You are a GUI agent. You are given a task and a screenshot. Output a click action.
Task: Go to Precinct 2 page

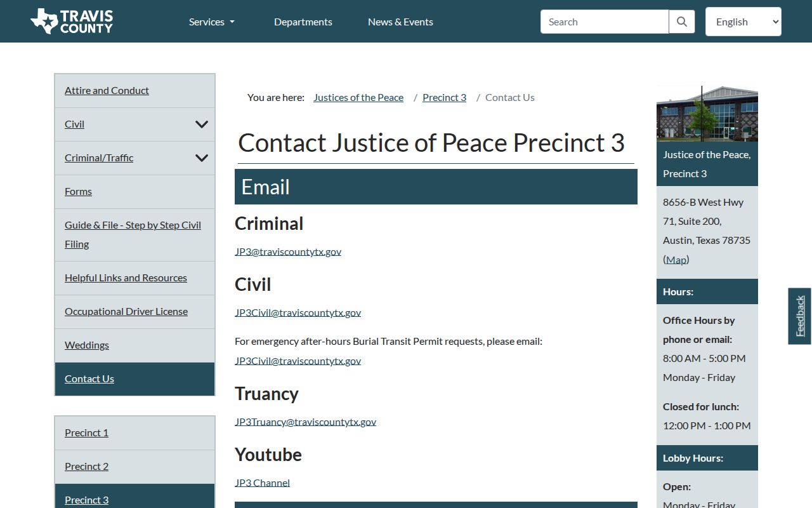click(x=86, y=466)
